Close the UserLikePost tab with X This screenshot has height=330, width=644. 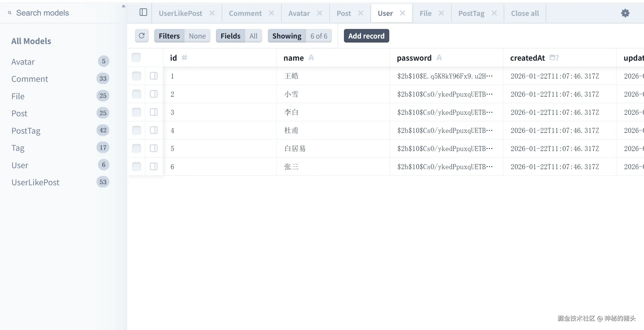point(212,13)
